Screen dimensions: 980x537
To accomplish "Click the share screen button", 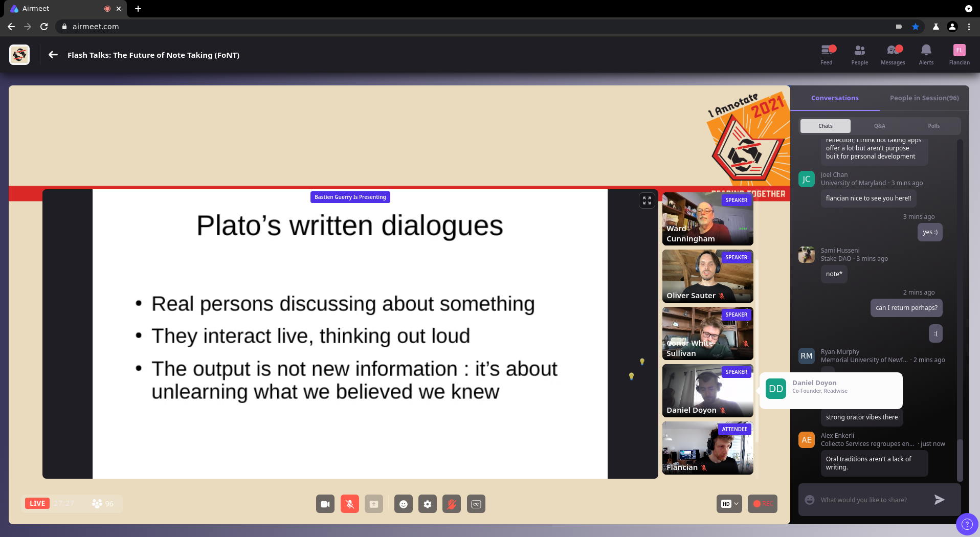I will pyautogui.click(x=374, y=504).
